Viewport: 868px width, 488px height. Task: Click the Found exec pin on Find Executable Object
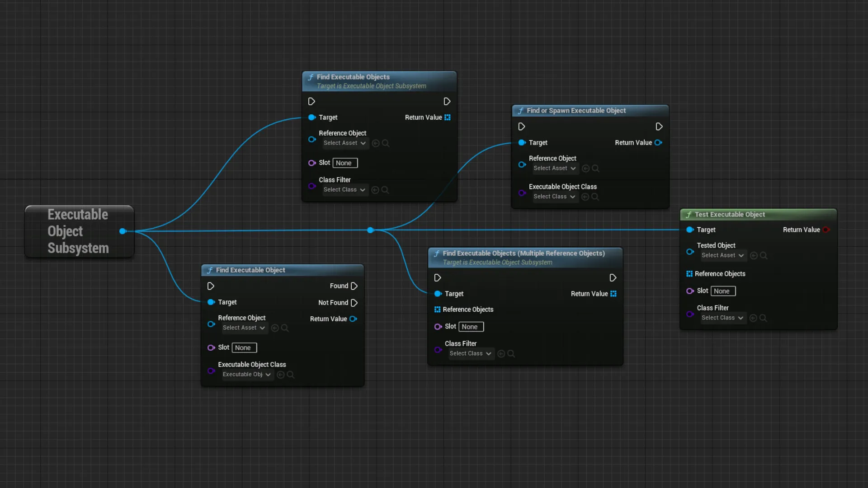[x=354, y=286]
